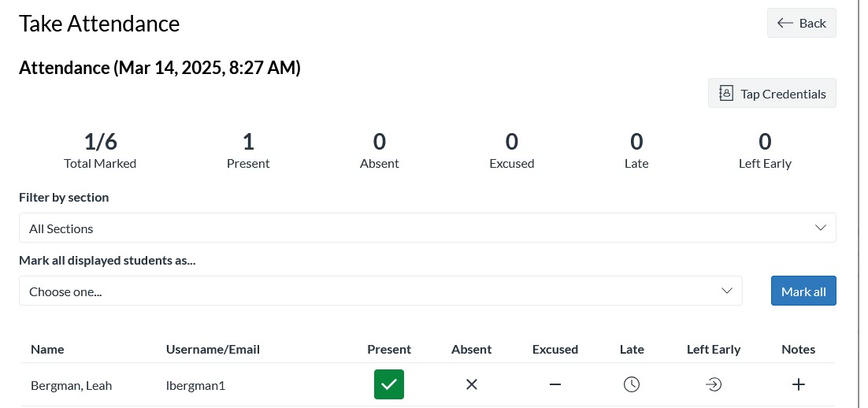This screenshot has height=408, width=868.
Task: Expand the section filter chevron arrow
Action: click(821, 228)
